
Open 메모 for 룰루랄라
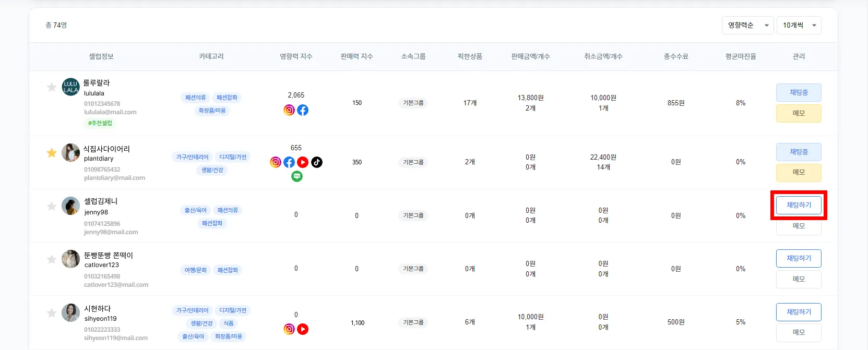coord(799,113)
